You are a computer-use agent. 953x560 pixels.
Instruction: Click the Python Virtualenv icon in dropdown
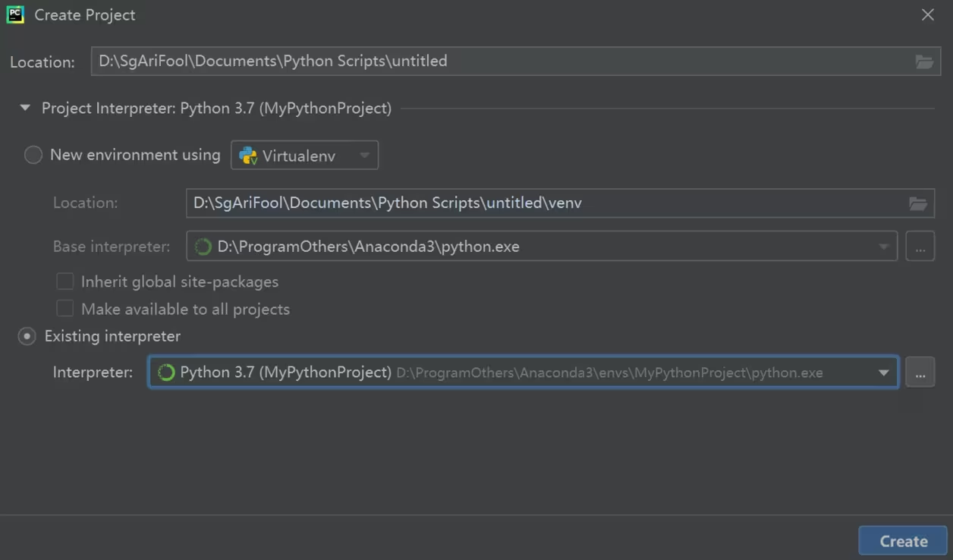tap(248, 156)
